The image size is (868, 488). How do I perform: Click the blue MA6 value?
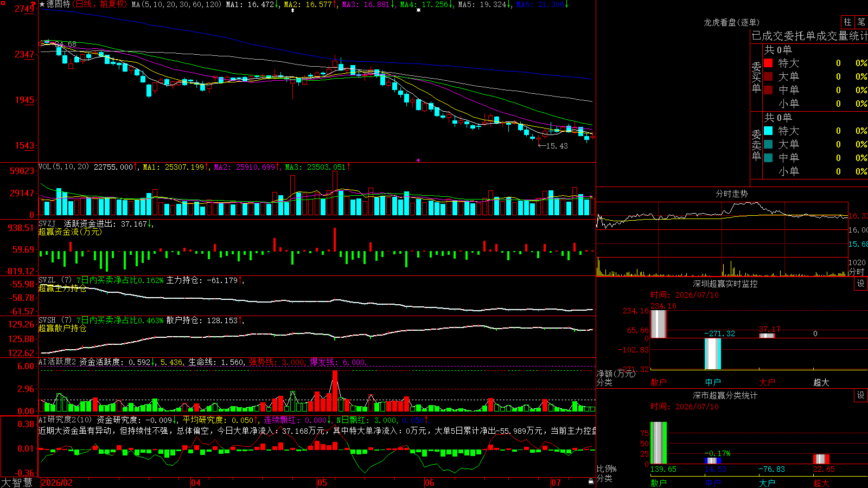click(542, 4)
